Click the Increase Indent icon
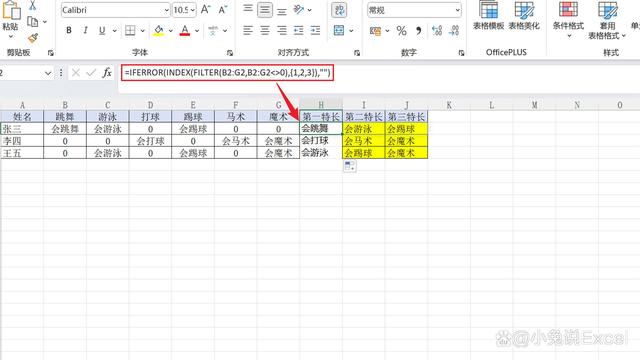 tap(315, 31)
